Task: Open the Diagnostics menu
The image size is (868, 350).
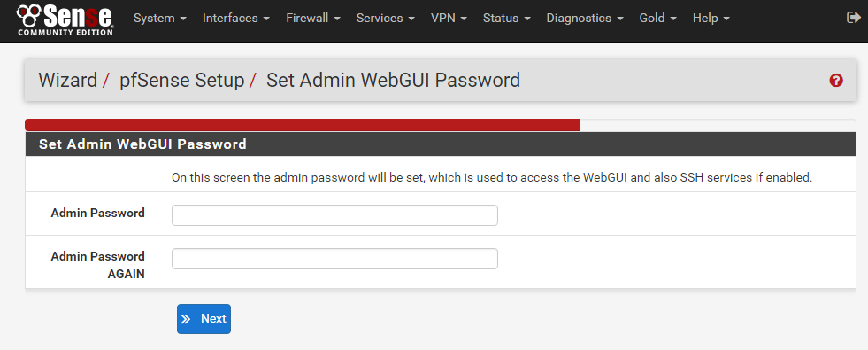Action: (585, 19)
